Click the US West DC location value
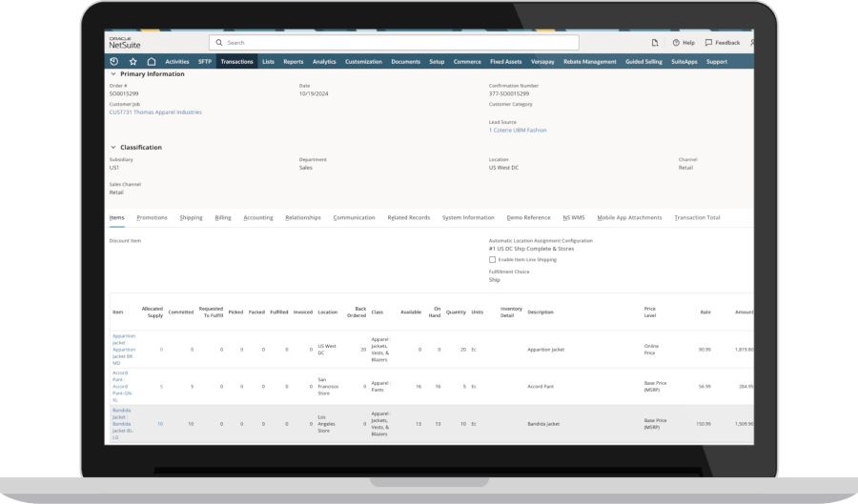Screen dimensions: 858x504 pyautogui.click(x=503, y=168)
